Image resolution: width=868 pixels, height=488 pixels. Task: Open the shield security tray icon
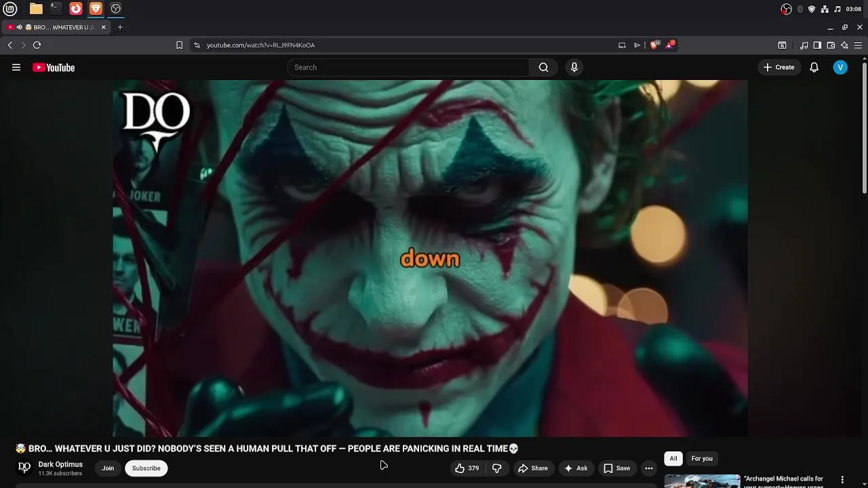[812, 9]
